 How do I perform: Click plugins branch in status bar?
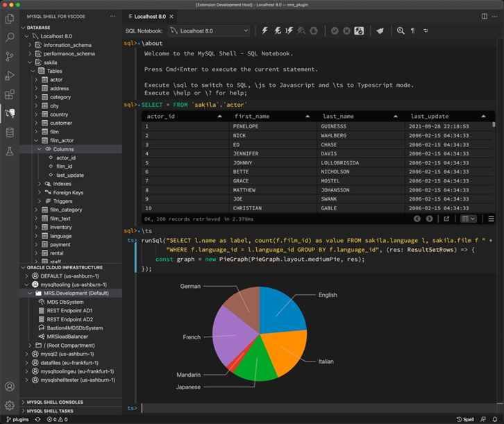pos(17,420)
